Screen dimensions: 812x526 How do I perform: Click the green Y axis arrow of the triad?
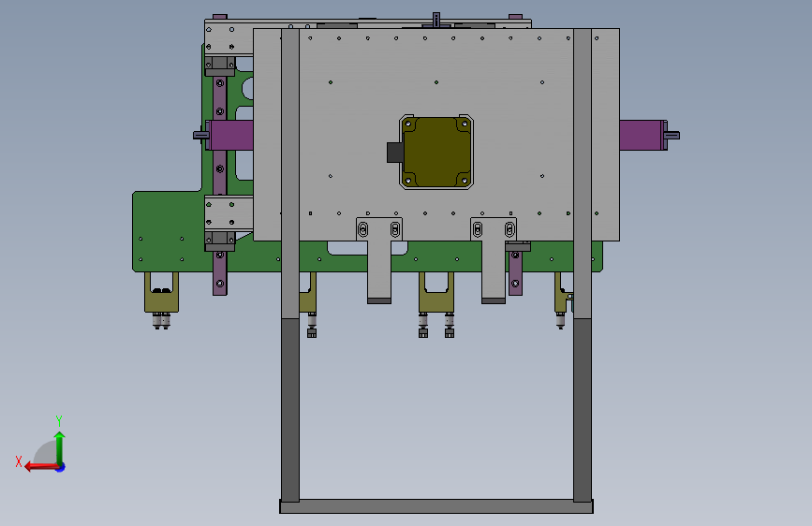[60, 447]
